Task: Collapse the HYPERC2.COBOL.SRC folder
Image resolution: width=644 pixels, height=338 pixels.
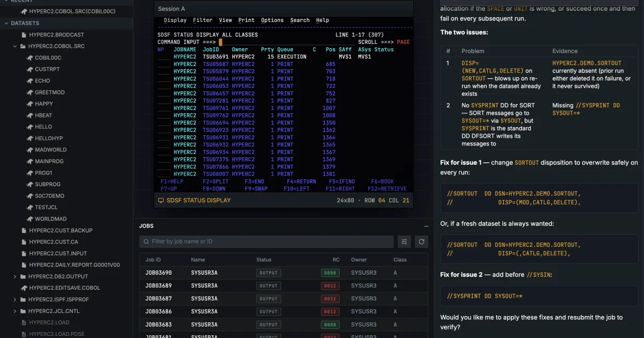Action: point(15,46)
